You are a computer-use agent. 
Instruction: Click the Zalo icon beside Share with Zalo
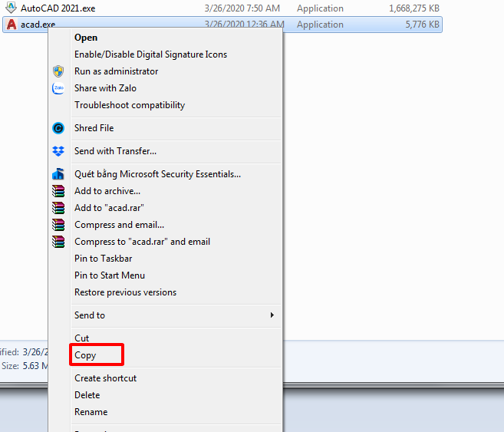pos(58,88)
